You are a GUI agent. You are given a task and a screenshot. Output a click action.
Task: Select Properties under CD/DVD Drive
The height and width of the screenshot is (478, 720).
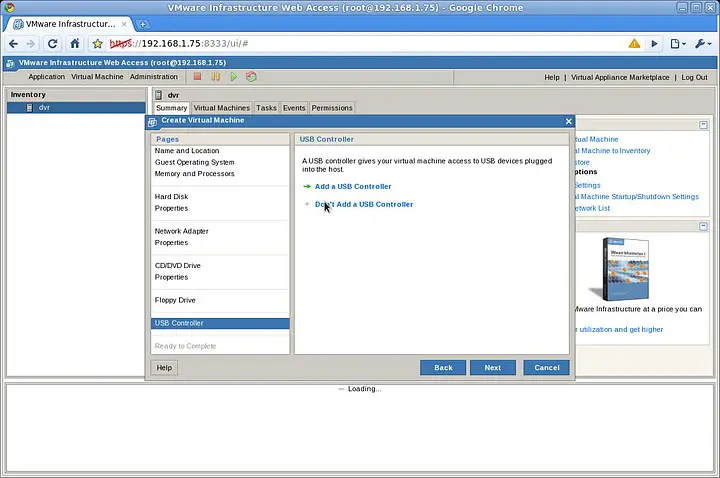[x=171, y=277]
